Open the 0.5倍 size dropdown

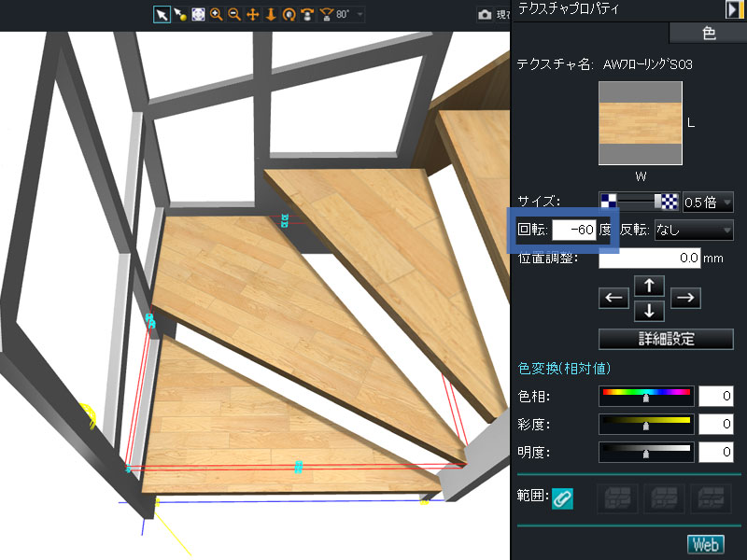[708, 203]
